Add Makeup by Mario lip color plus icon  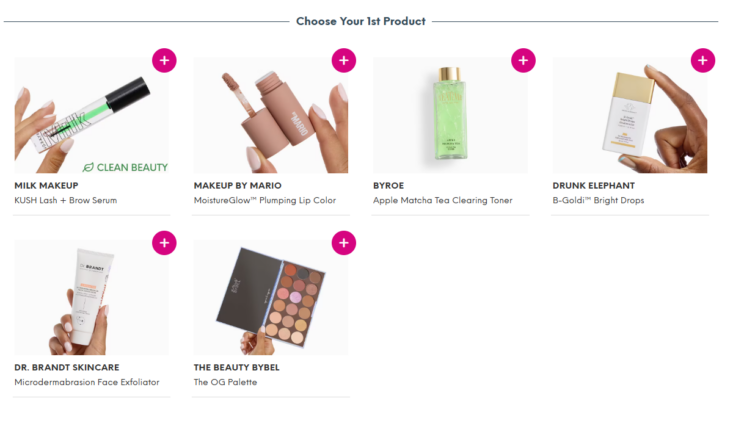(344, 60)
